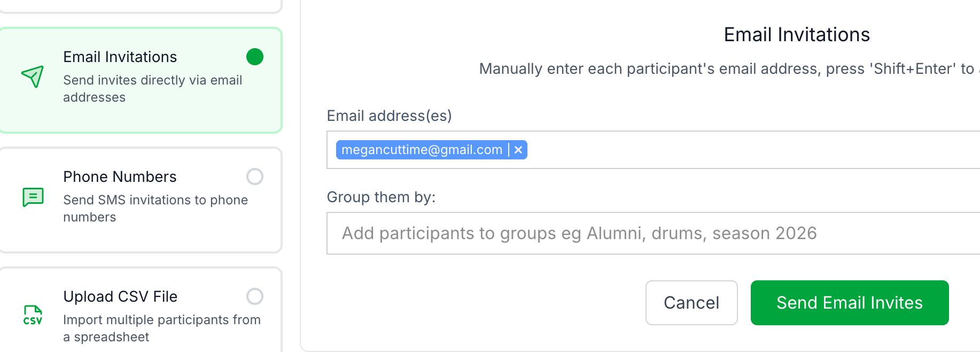
Task: Click the paper plane Email Invitations icon
Action: pyautogui.click(x=33, y=76)
